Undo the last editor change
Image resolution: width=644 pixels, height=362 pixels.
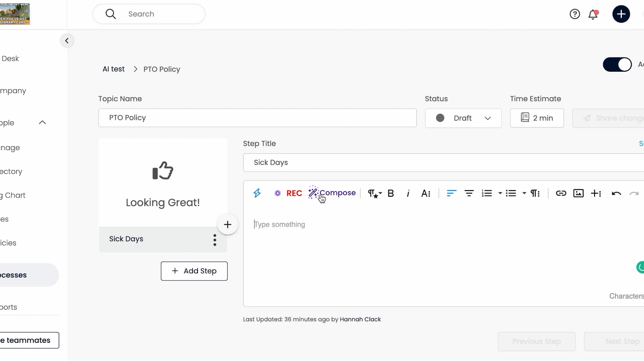[x=616, y=193]
